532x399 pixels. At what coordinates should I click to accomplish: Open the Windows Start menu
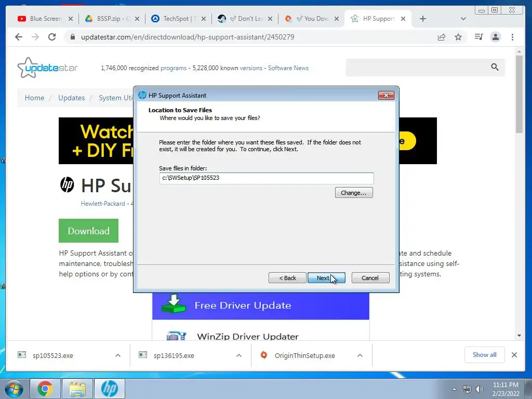tap(14, 389)
